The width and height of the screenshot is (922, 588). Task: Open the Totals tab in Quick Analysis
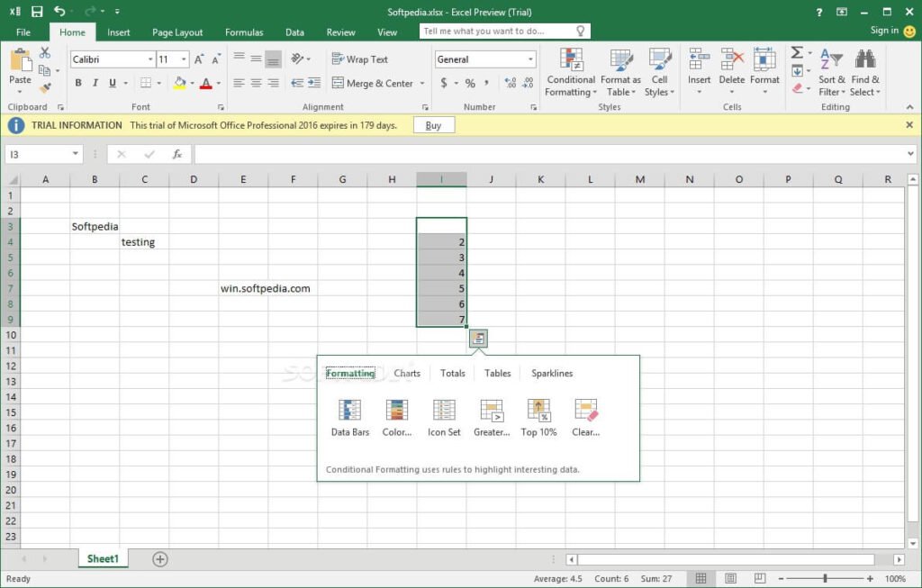tap(452, 374)
